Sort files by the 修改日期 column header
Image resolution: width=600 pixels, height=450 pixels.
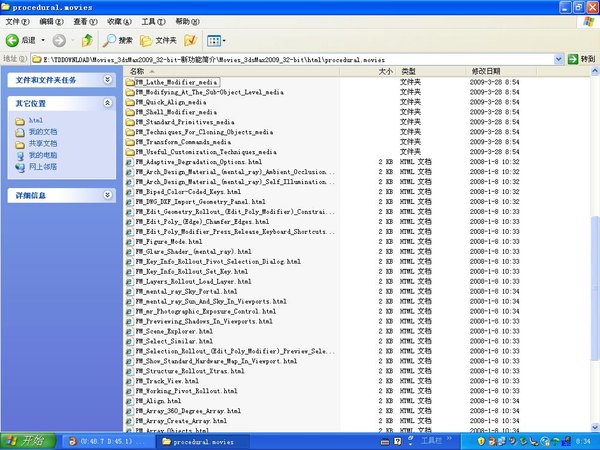click(x=486, y=72)
